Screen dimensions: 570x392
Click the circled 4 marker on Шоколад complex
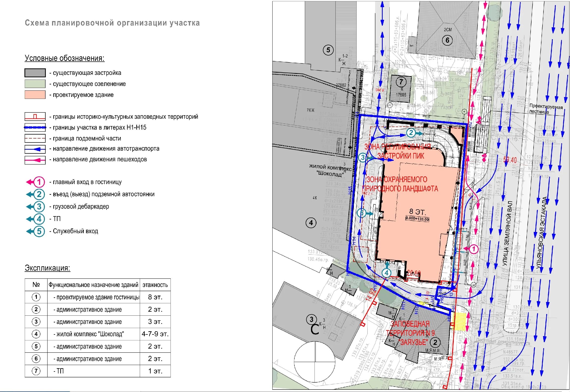311,223
